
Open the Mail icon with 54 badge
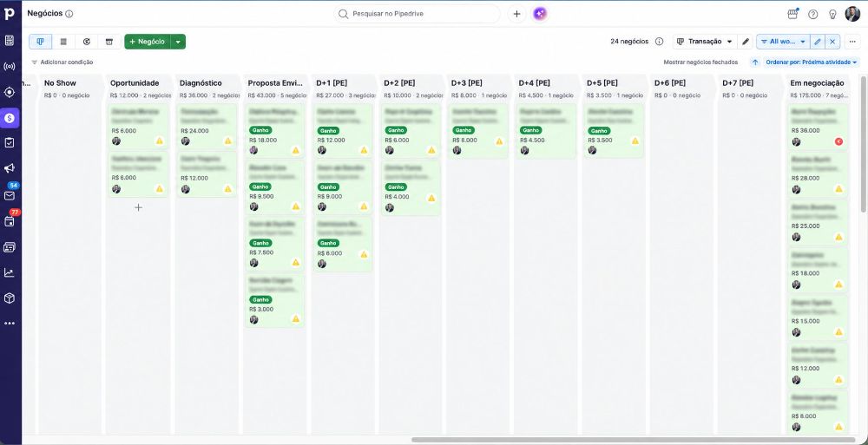(10, 195)
